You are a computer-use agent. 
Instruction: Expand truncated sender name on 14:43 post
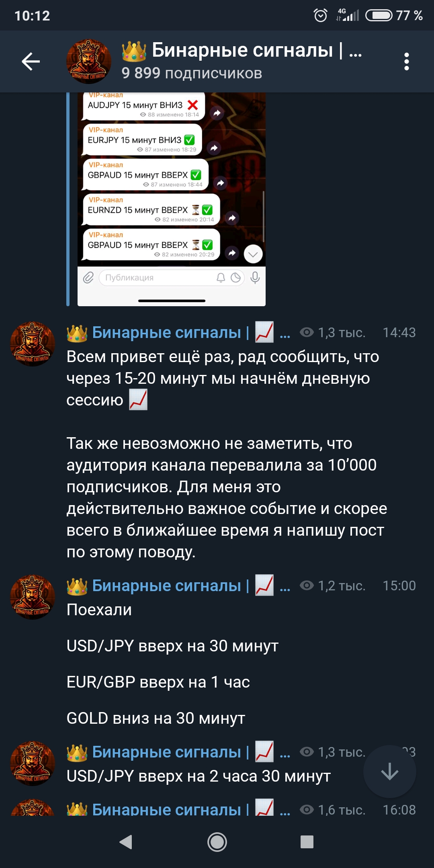(285, 334)
